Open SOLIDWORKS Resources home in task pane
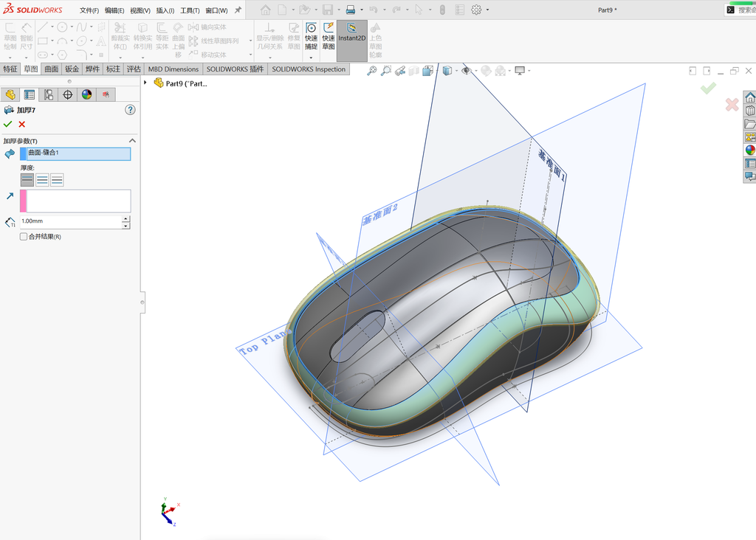 (x=750, y=98)
